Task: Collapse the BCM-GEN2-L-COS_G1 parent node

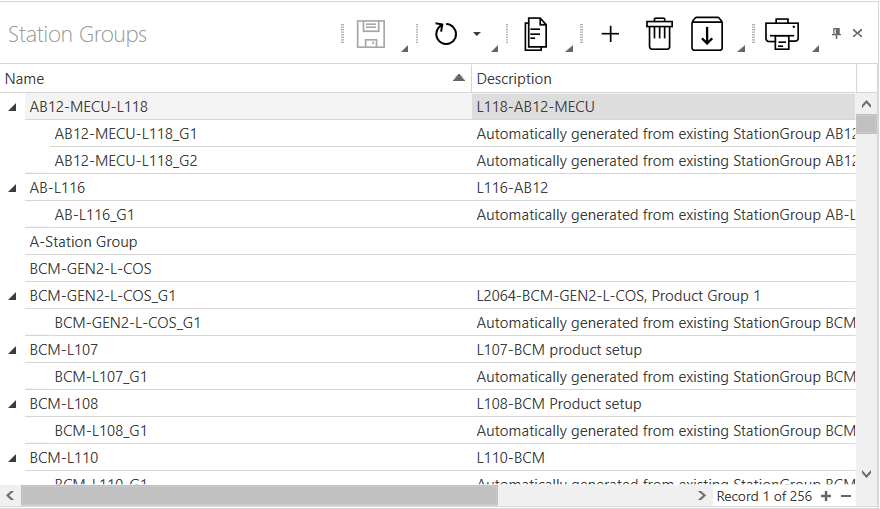Action: pyautogui.click(x=12, y=296)
